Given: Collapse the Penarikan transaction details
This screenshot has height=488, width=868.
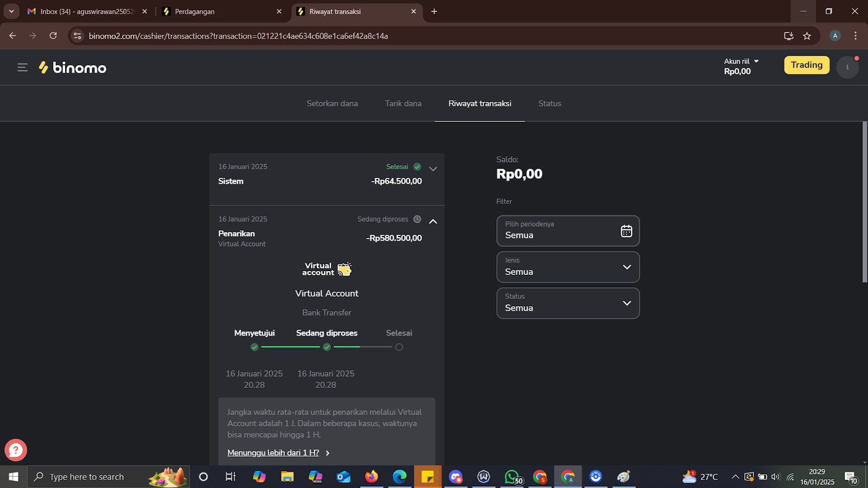Looking at the screenshot, I should [432, 221].
